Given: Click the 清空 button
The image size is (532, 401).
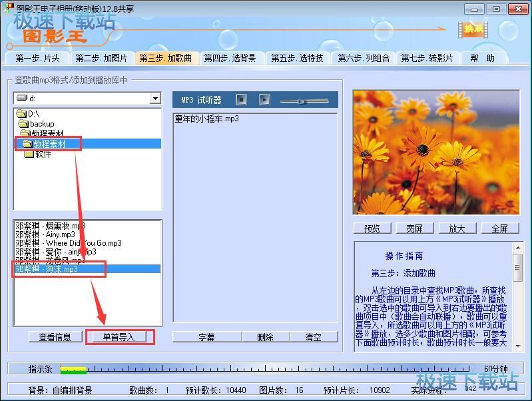Looking at the screenshot, I should pyautogui.click(x=313, y=337).
